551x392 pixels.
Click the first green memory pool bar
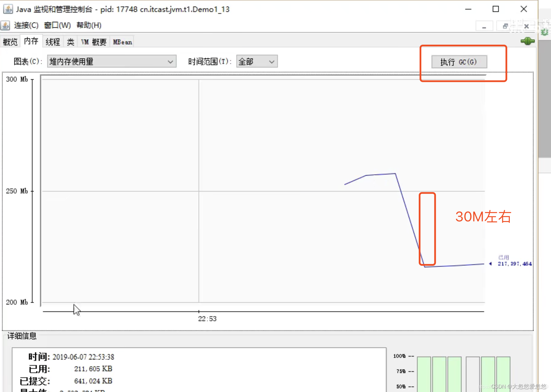coord(424,374)
